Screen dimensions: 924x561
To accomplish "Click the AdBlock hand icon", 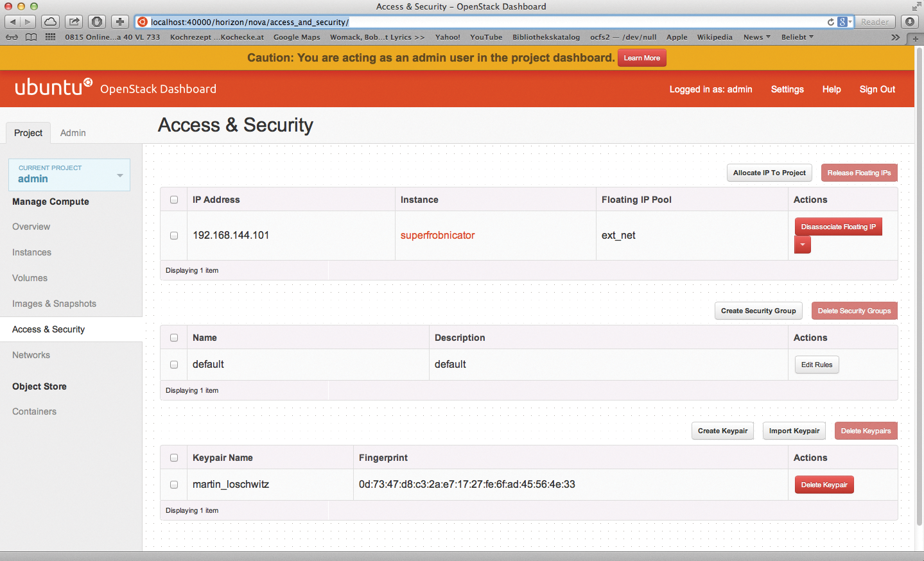I will point(97,22).
